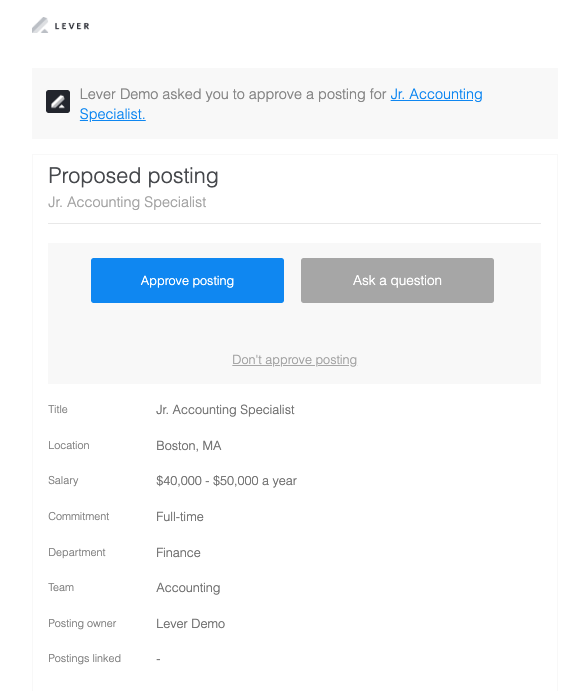This screenshot has width=587, height=691.
Task: Click the Lever logo icon
Action: [x=40, y=25]
